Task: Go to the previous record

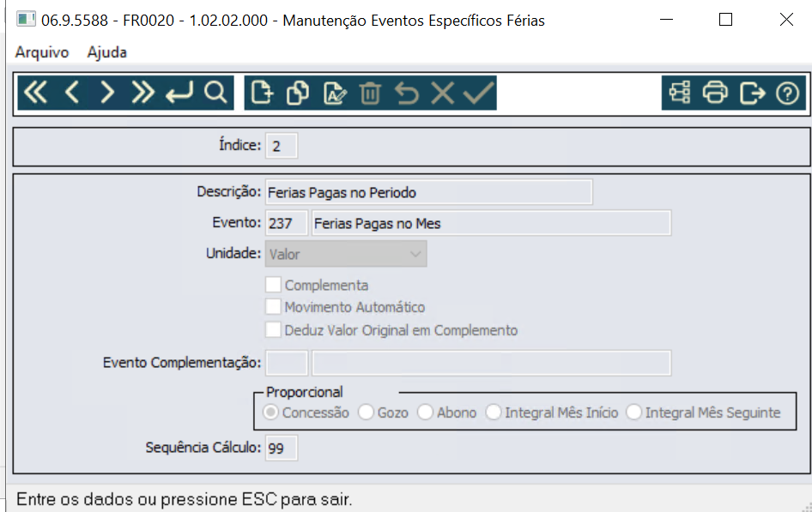Action: (x=72, y=93)
